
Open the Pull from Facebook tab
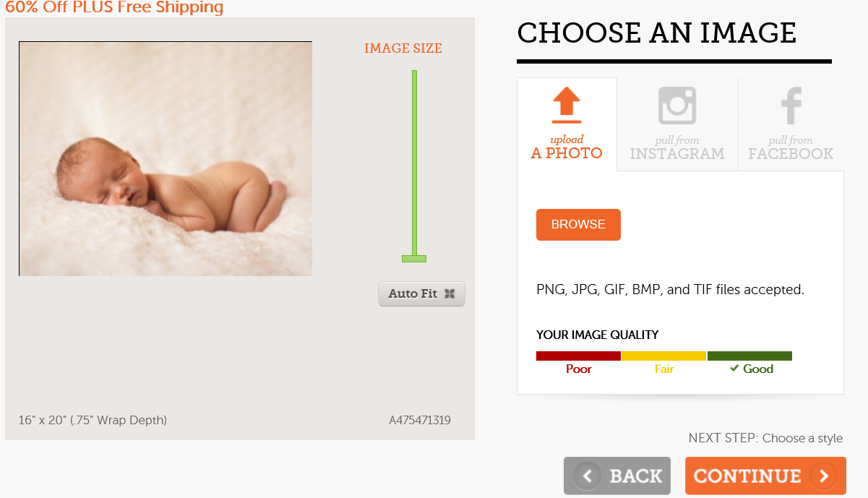tap(791, 124)
